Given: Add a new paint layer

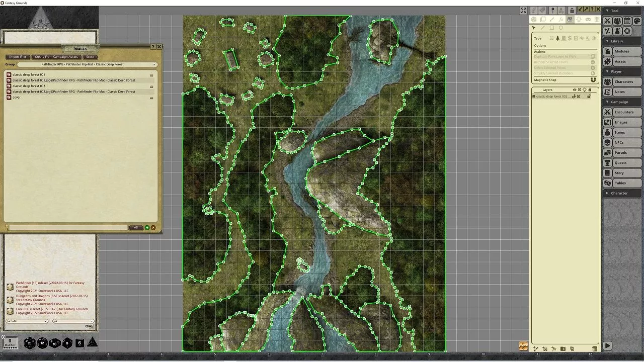Looking at the screenshot, I should coord(536,349).
